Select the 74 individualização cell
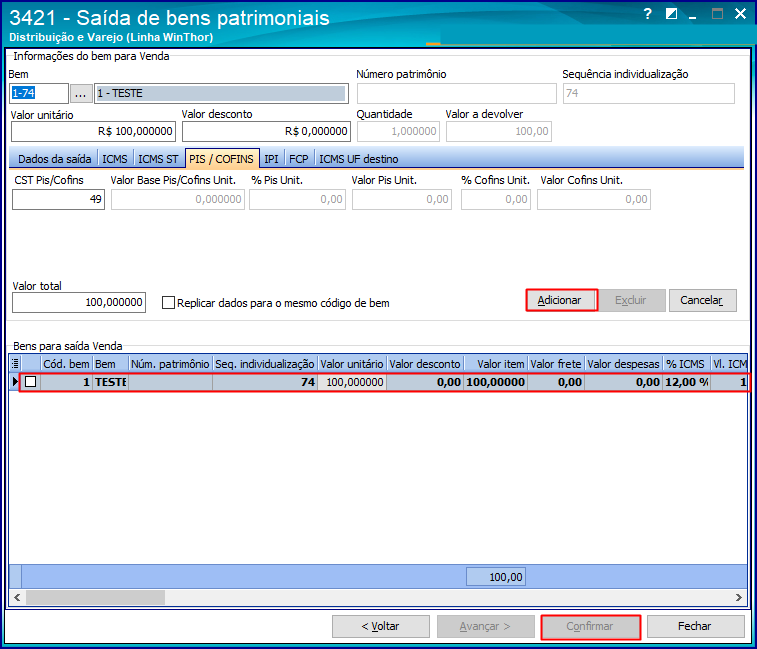The height and width of the screenshot is (649, 757). tap(265, 382)
